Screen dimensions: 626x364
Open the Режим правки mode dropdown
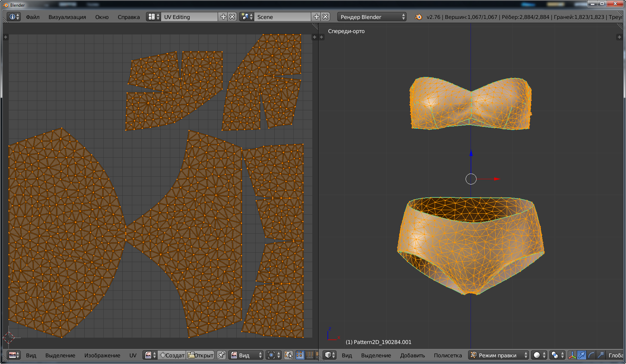pyautogui.click(x=498, y=355)
